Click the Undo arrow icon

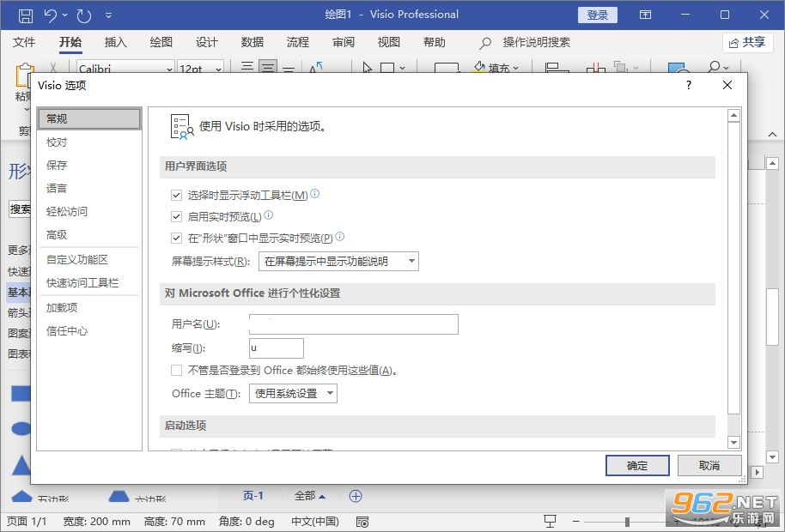pos(50,15)
